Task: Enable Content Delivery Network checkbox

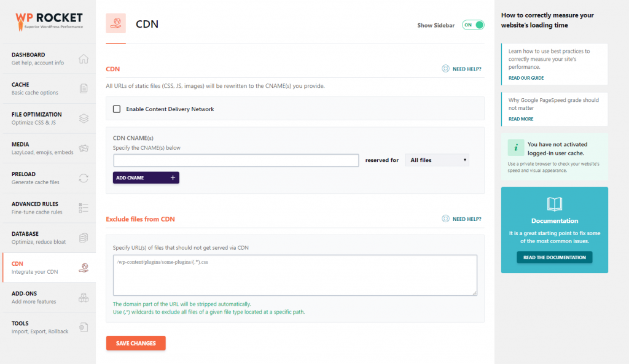Action: (117, 109)
